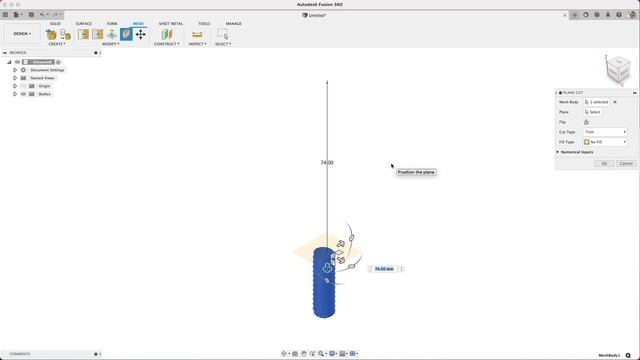
Task: Open the CONSTRUCT dropdown menu
Action: [167, 44]
